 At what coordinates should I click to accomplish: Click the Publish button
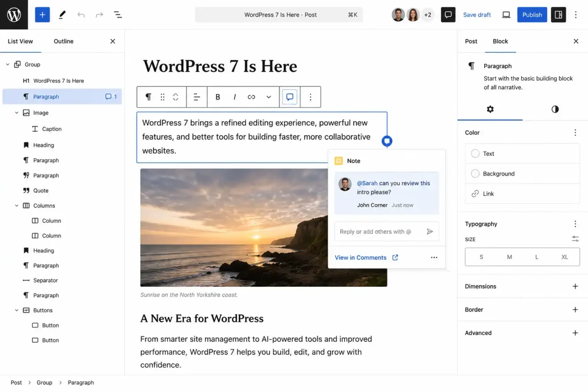click(532, 15)
